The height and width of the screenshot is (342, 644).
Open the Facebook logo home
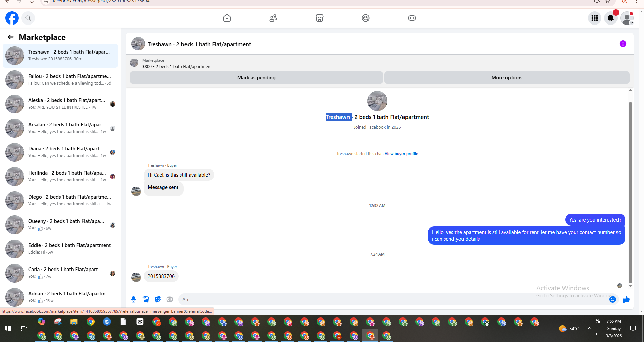coord(12,18)
